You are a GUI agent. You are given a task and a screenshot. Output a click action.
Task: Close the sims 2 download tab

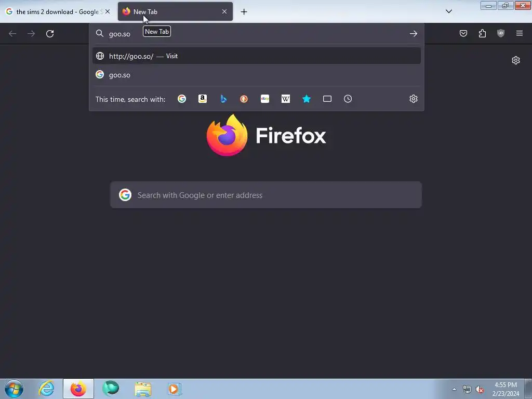coord(108,11)
